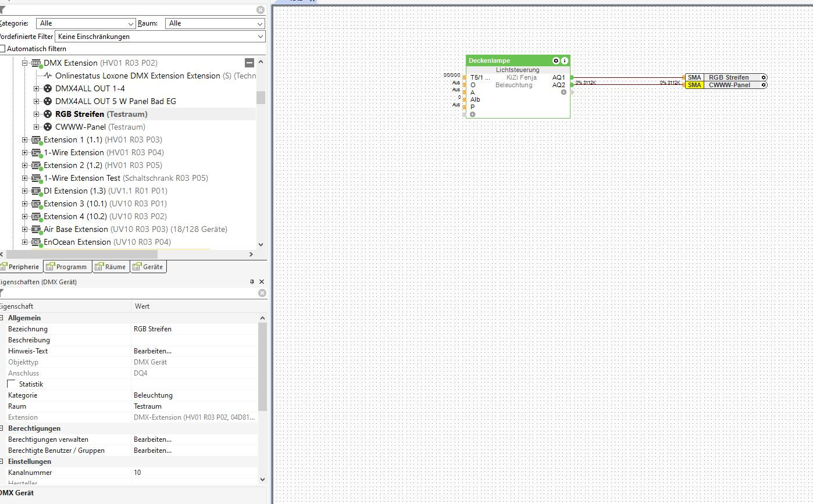Clear the properties search filter
The width and height of the screenshot is (813, 504).
[x=262, y=293]
